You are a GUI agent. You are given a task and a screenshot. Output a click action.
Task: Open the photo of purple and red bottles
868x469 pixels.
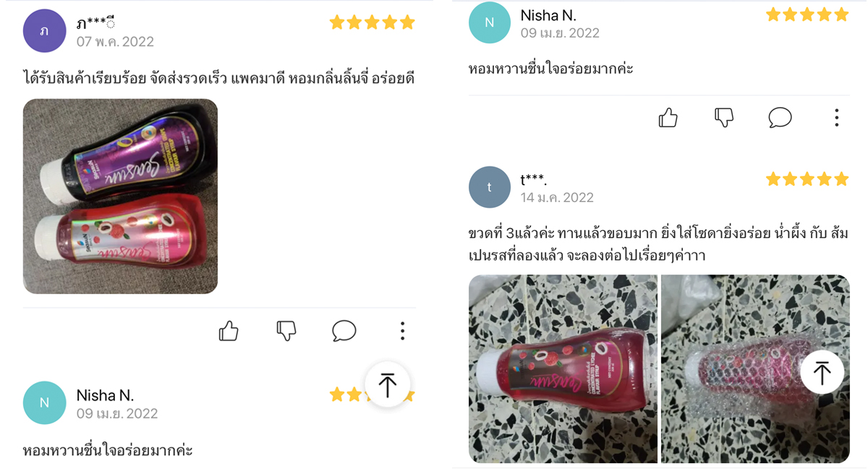click(x=120, y=196)
